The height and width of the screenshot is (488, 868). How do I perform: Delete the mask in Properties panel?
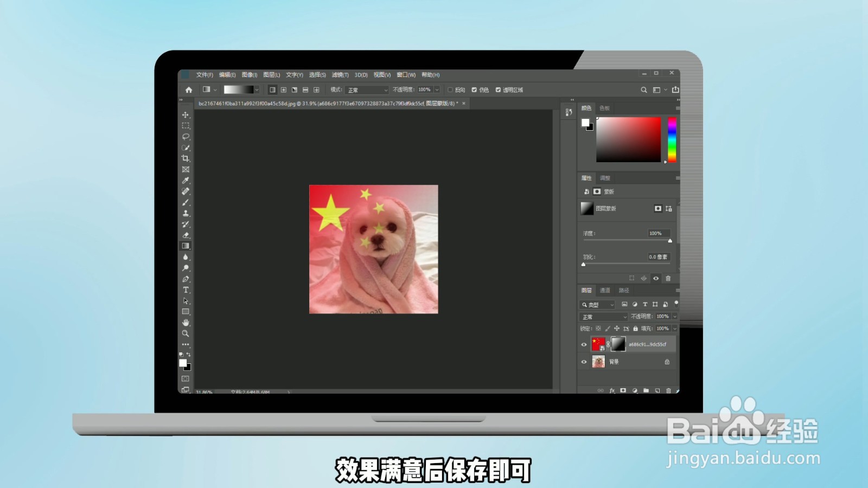click(x=668, y=278)
